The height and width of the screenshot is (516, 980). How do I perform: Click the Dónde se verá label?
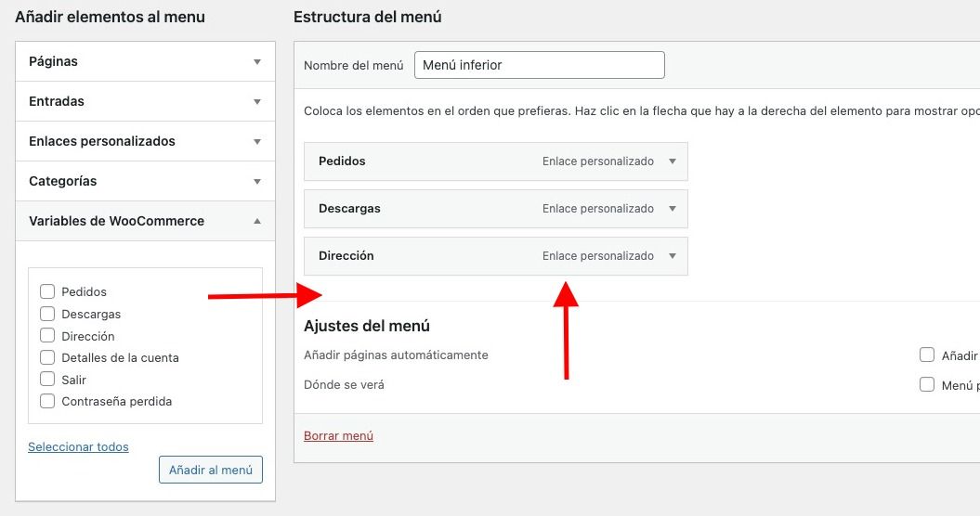(x=344, y=385)
